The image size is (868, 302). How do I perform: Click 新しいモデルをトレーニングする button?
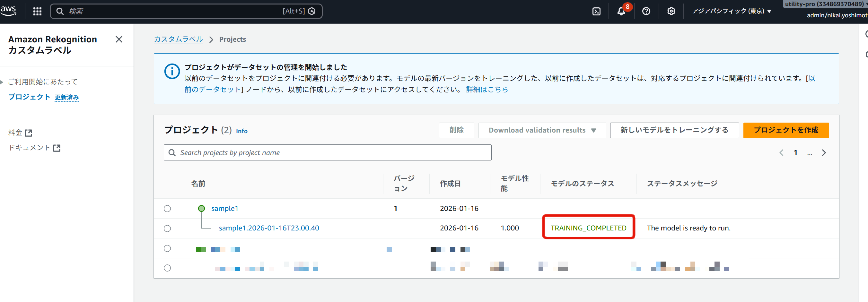(674, 130)
